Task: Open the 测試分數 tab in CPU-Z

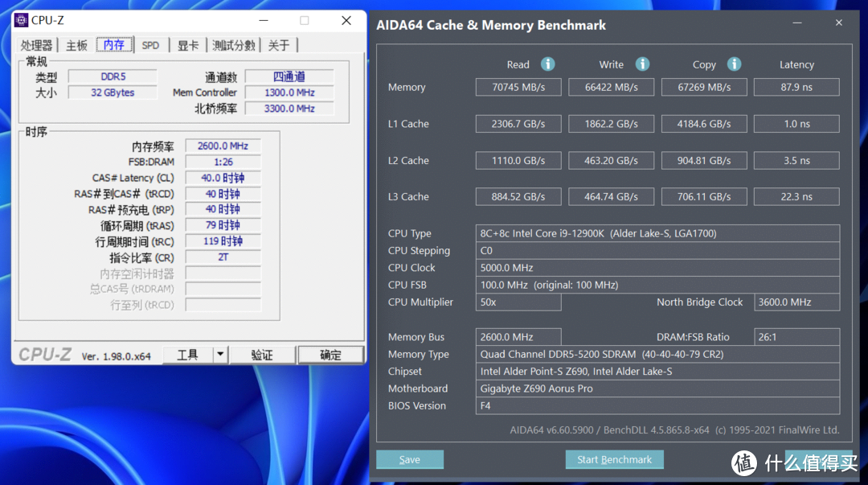Action: click(234, 45)
